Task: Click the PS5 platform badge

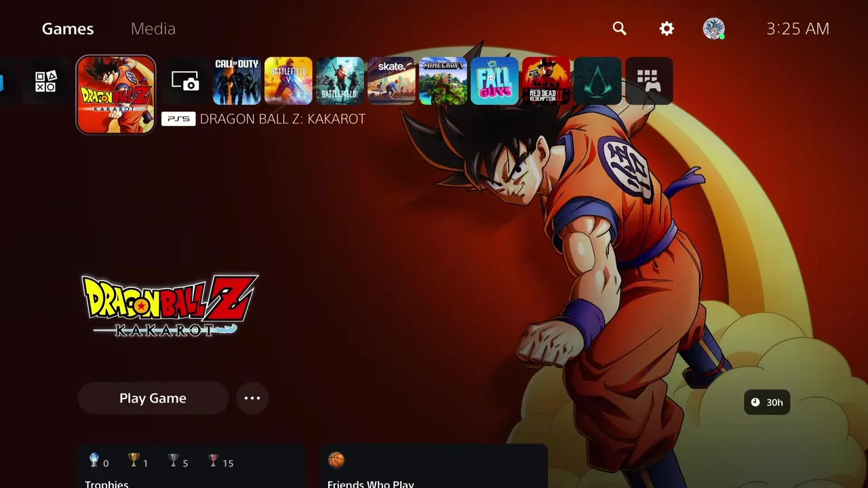Action: click(x=178, y=119)
